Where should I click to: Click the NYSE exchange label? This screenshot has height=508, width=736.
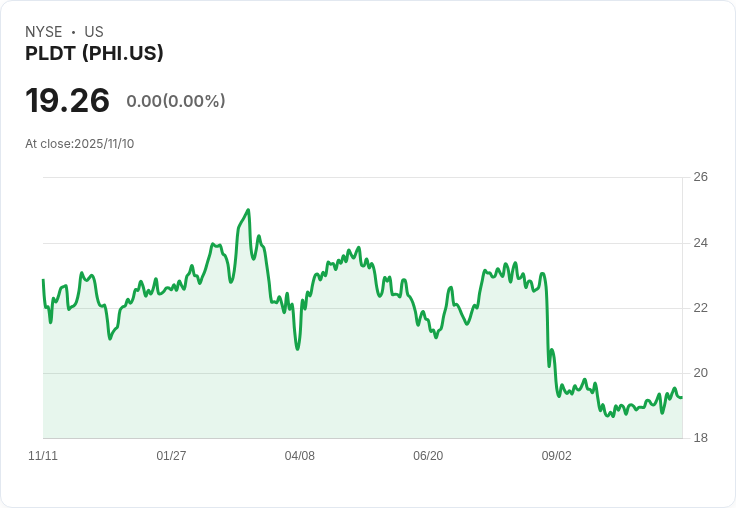pos(43,32)
